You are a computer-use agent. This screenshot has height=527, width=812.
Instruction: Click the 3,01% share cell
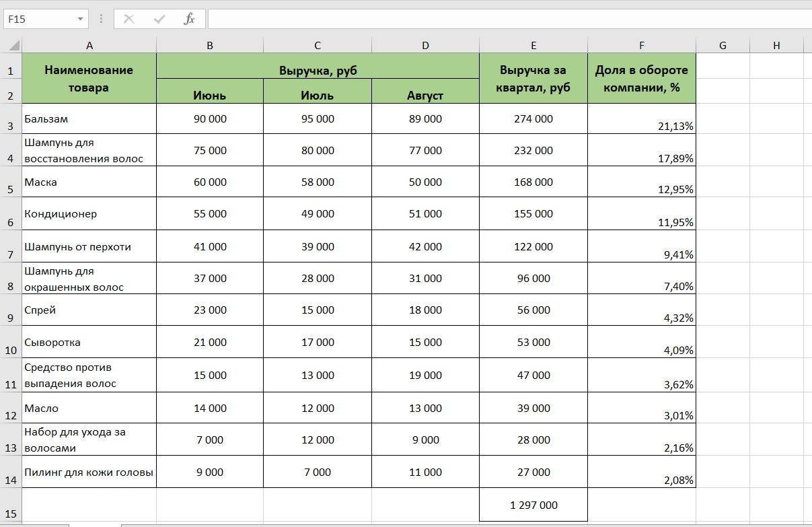(x=642, y=408)
